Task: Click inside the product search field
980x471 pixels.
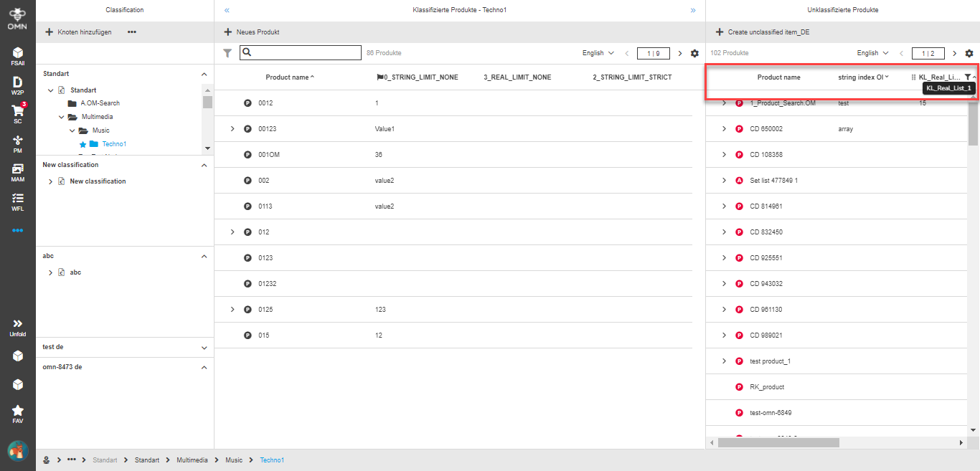Action: tap(301, 52)
